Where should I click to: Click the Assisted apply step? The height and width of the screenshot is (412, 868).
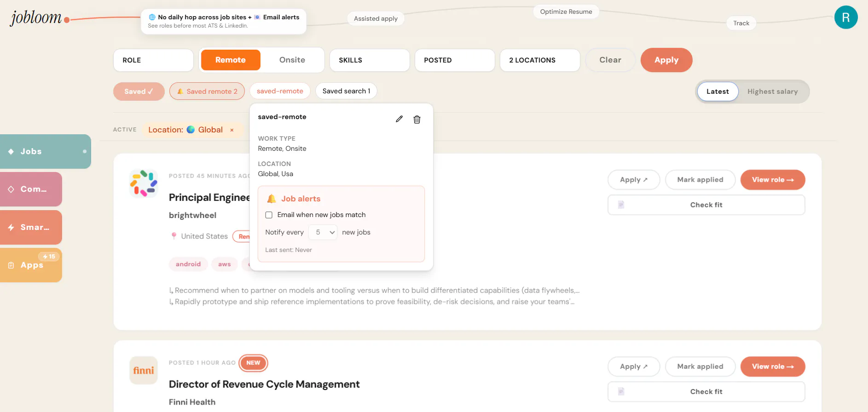click(376, 18)
